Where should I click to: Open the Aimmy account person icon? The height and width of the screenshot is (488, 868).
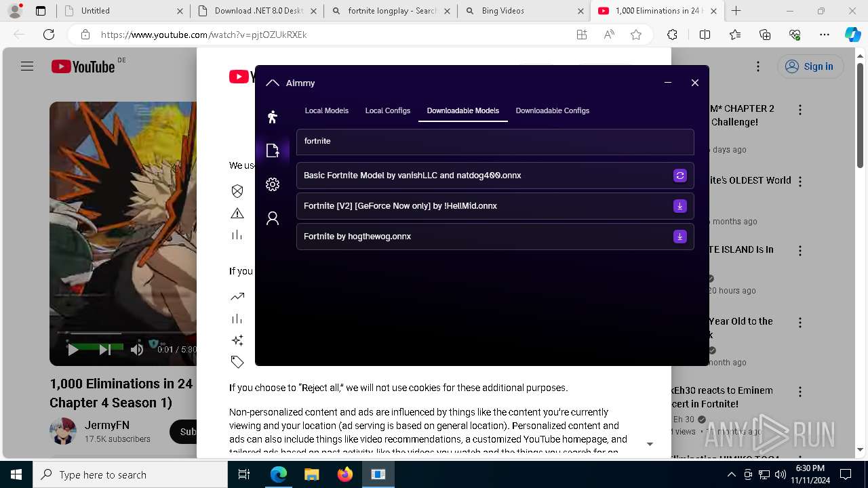(273, 218)
